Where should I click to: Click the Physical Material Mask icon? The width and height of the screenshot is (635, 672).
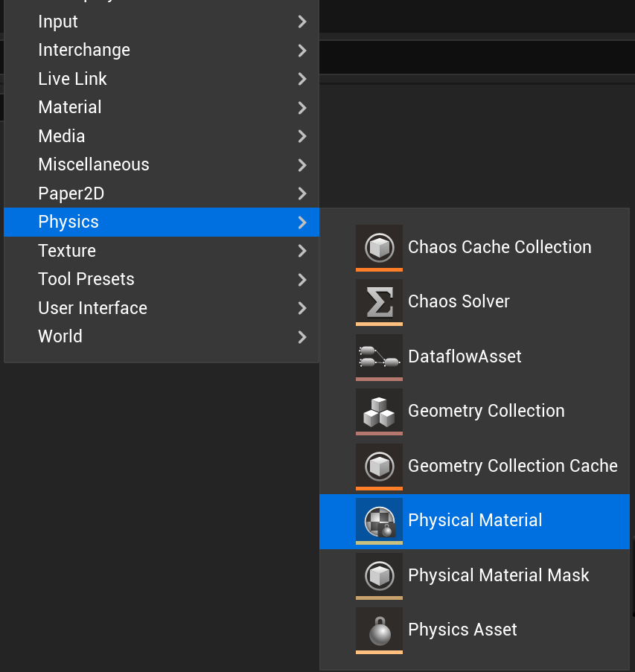tap(379, 575)
